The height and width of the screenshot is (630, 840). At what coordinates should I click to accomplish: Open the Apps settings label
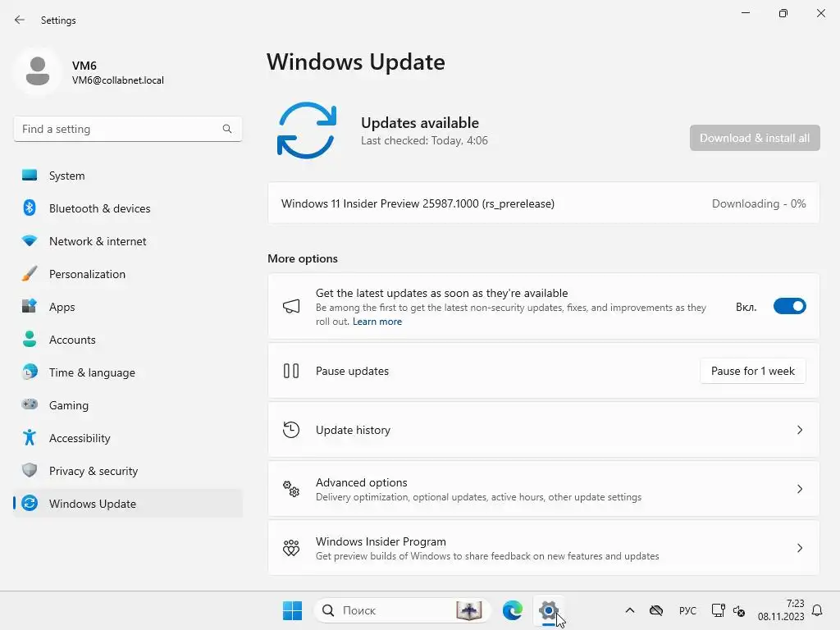tap(62, 307)
